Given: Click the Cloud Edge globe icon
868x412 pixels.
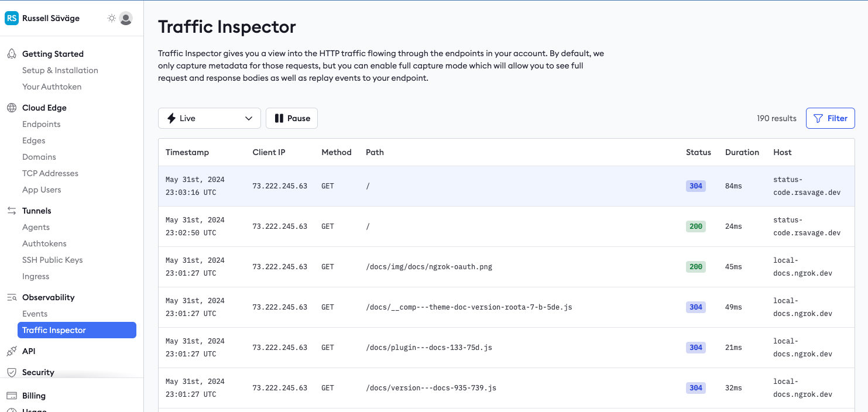Looking at the screenshot, I should point(11,108).
